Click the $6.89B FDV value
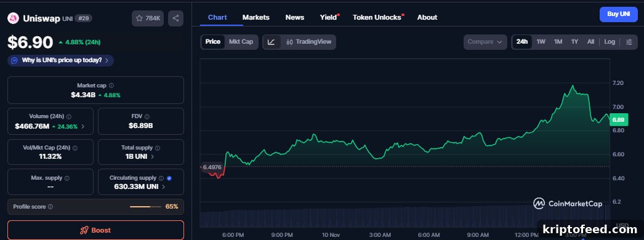Viewport: 644px width, 240px height. point(141,126)
